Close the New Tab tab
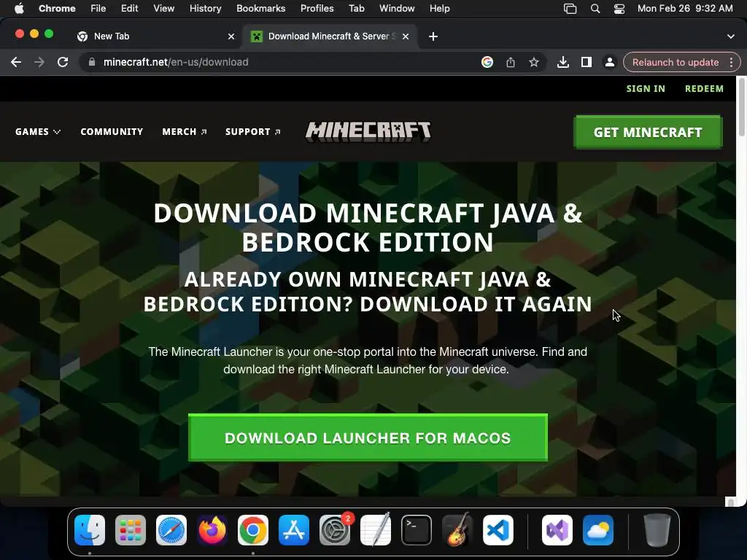Image resolution: width=747 pixels, height=560 pixels. click(231, 36)
